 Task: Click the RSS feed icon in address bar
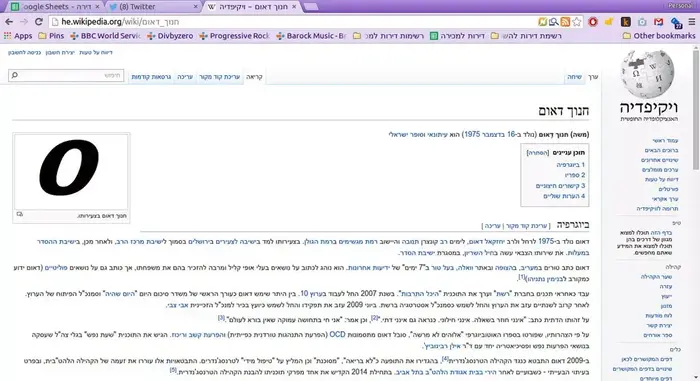565,22
